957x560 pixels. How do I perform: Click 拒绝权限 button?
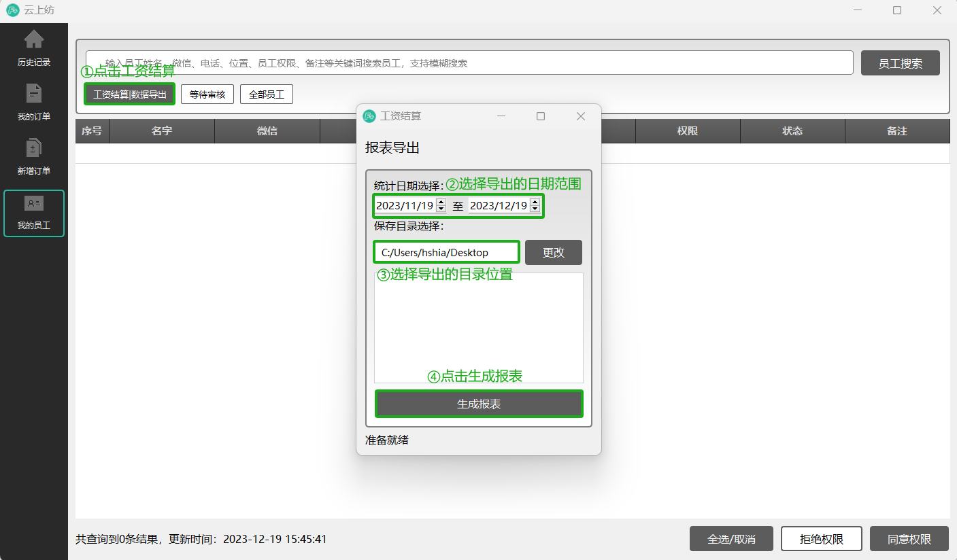point(822,539)
